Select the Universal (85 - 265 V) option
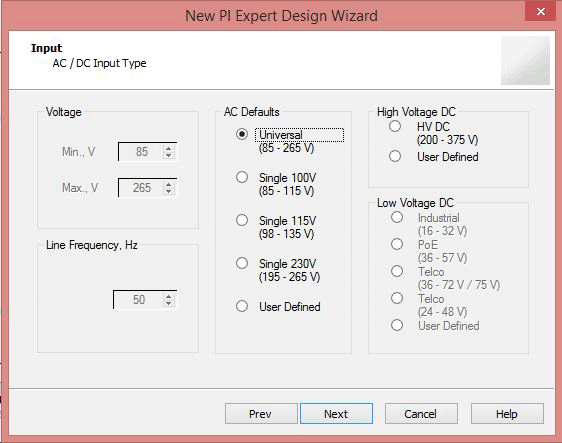Viewport: 562px width, 443px height. point(242,134)
